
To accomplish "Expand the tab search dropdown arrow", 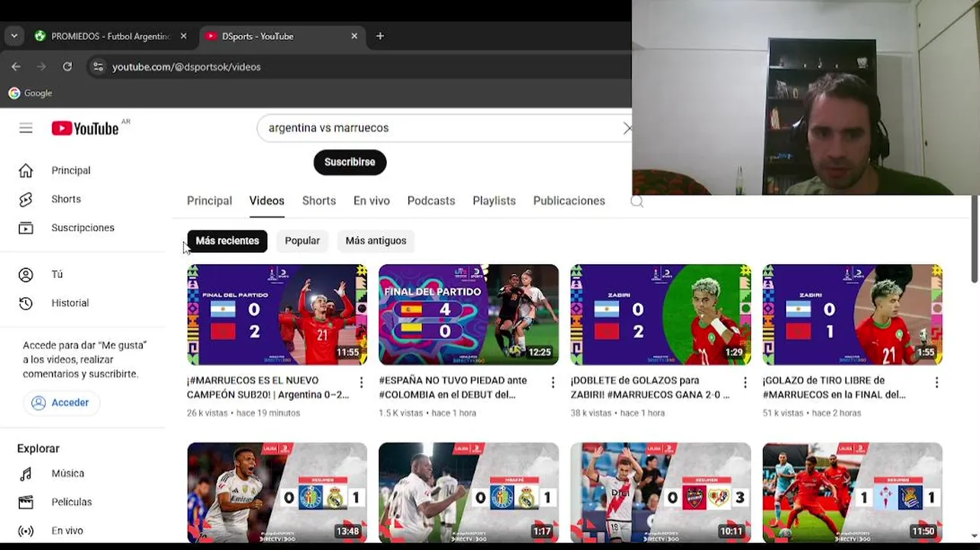I will tap(14, 36).
